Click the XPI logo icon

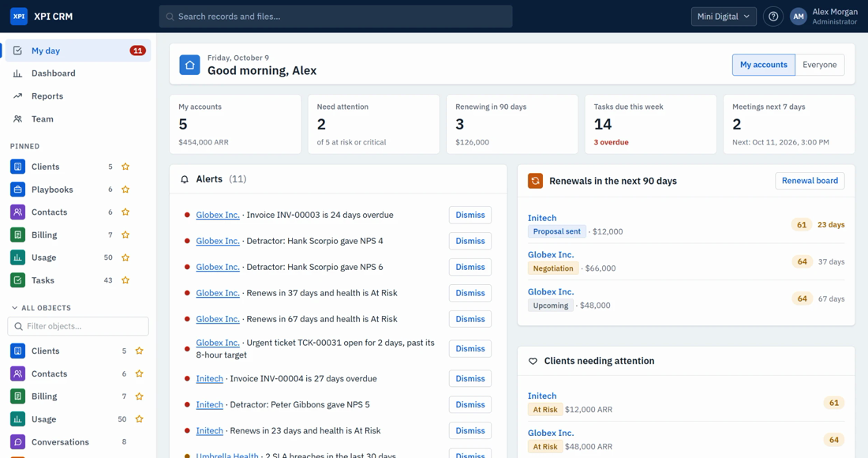[19, 17]
